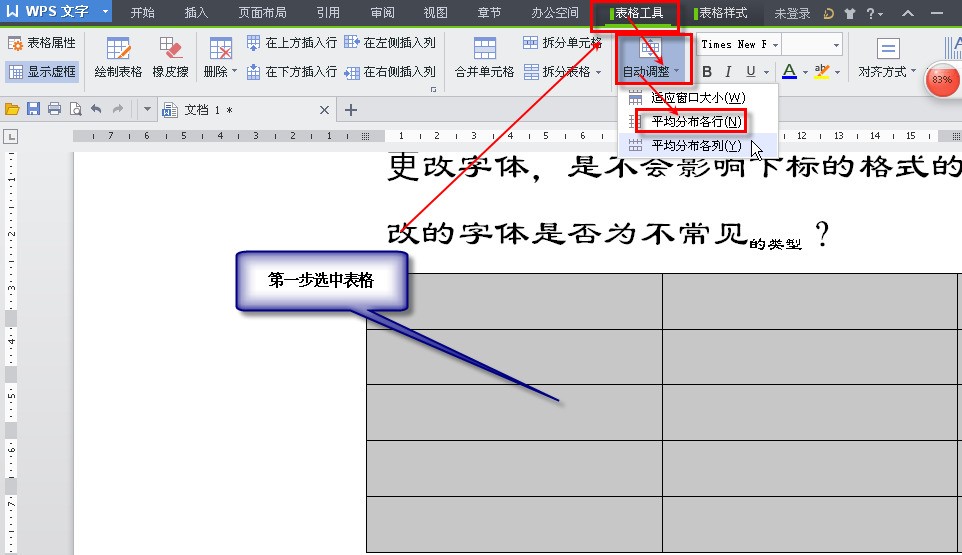
Task: Switch to the 办公空间 (Office Space) tab
Action: click(x=555, y=13)
